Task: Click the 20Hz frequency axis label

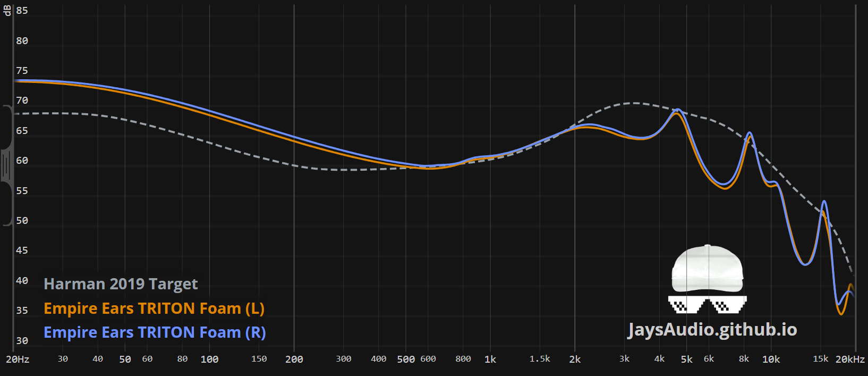Action: pos(18,360)
